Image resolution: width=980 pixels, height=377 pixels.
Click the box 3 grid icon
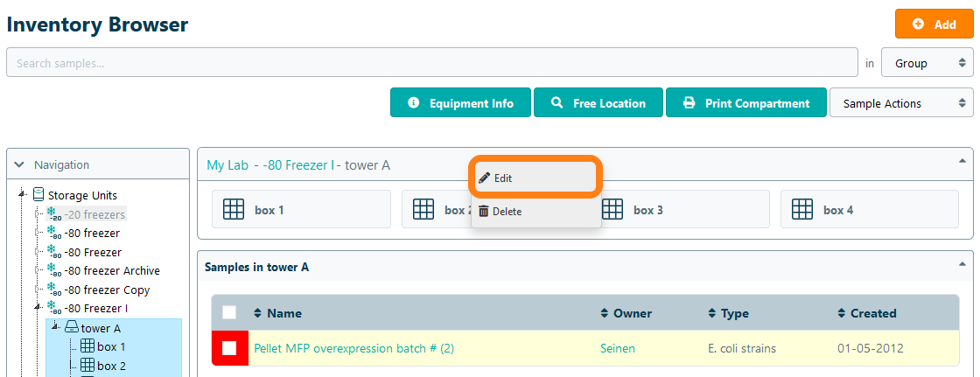coord(612,210)
